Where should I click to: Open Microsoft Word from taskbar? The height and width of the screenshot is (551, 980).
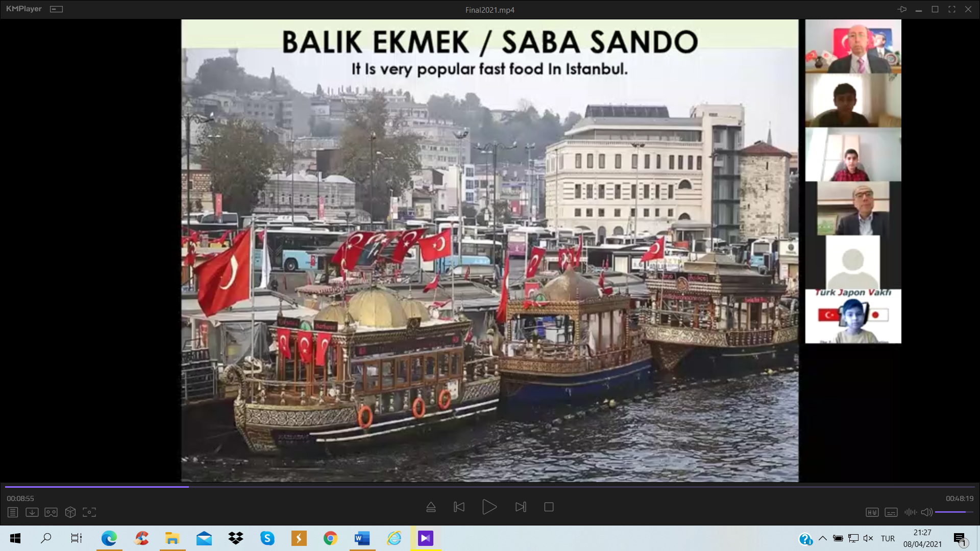pos(362,538)
